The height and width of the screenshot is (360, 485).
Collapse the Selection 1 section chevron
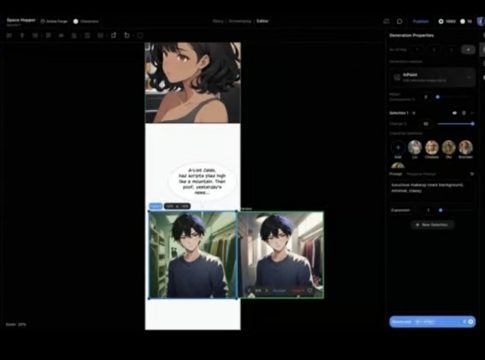tap(472, 113)
